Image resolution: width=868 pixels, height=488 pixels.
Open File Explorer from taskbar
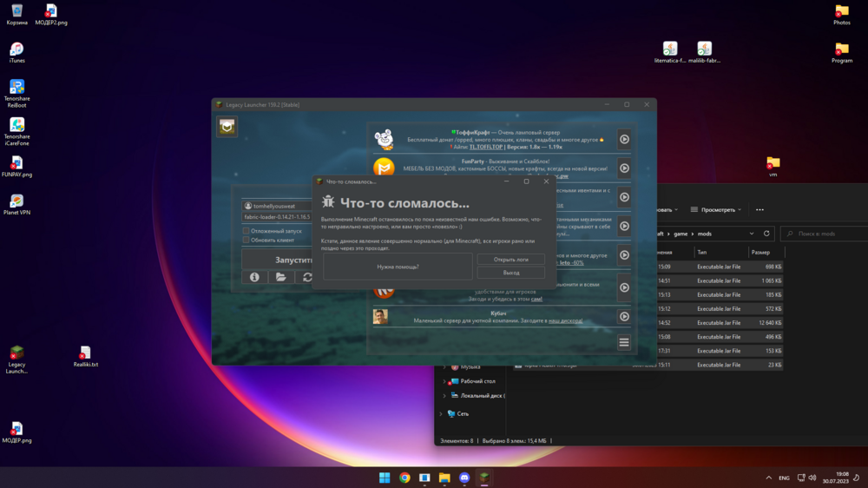tap(444, 478)
